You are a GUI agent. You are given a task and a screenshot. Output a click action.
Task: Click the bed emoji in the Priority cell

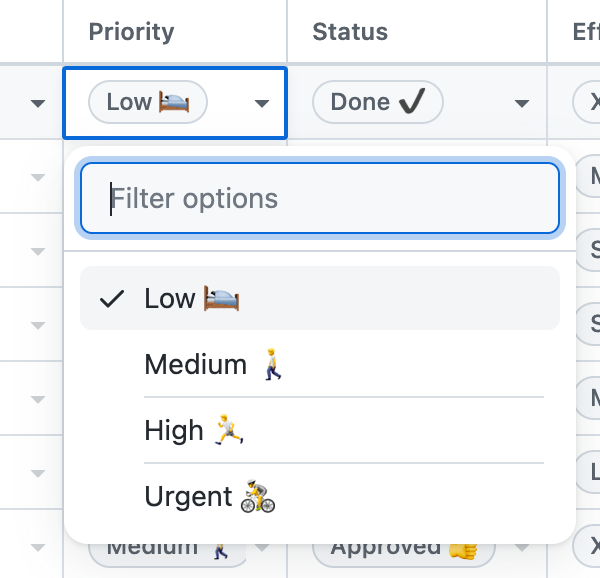point(175,102)
